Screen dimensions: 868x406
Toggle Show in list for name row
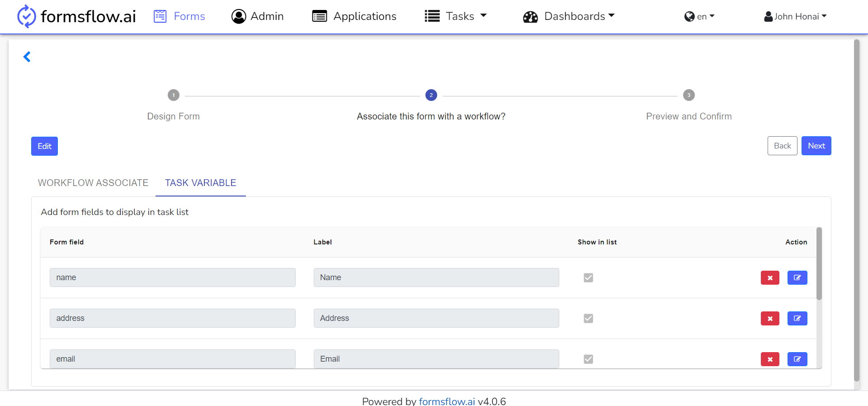588,277
